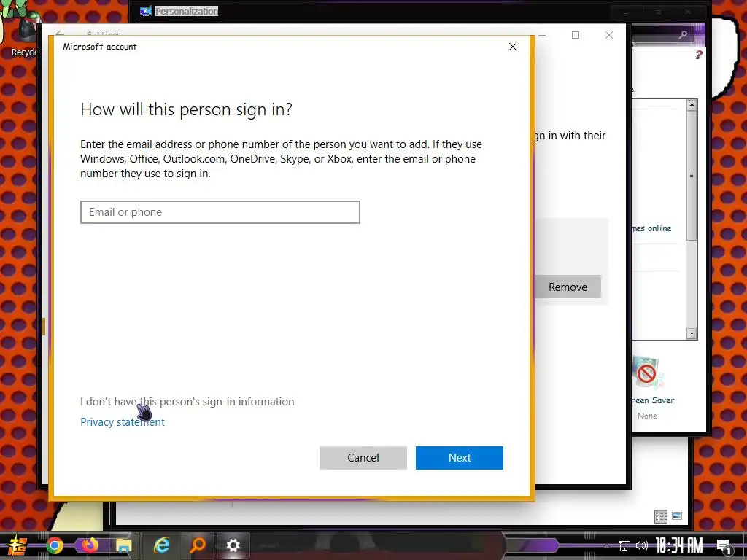Launch Firefox from the taskbar
This screenshot has width=747, height=560.
point(90,545)
